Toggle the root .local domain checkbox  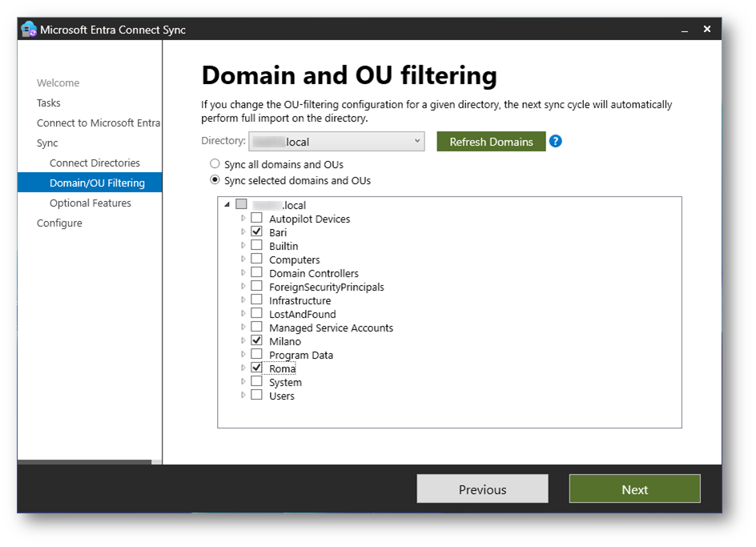point(242,204)
